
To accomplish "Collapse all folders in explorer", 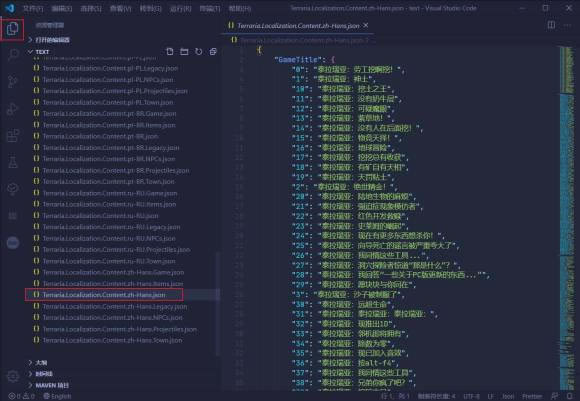I will coord(213,51).
